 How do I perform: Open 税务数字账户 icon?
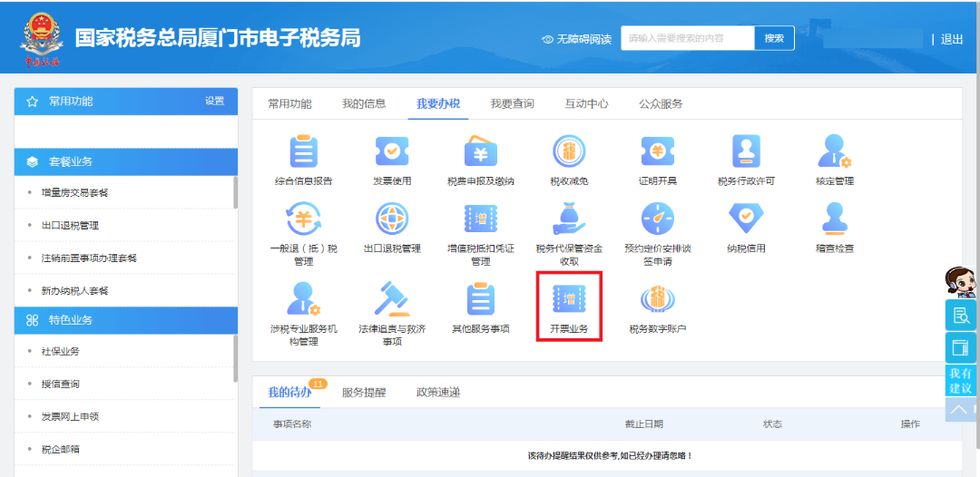coord(657,299)
